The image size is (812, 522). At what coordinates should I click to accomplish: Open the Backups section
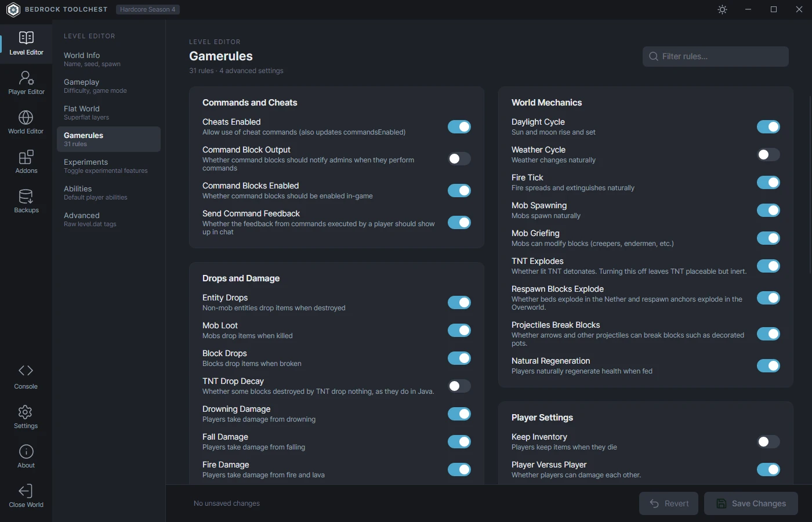pyautogui.click(x=26, y=201)
